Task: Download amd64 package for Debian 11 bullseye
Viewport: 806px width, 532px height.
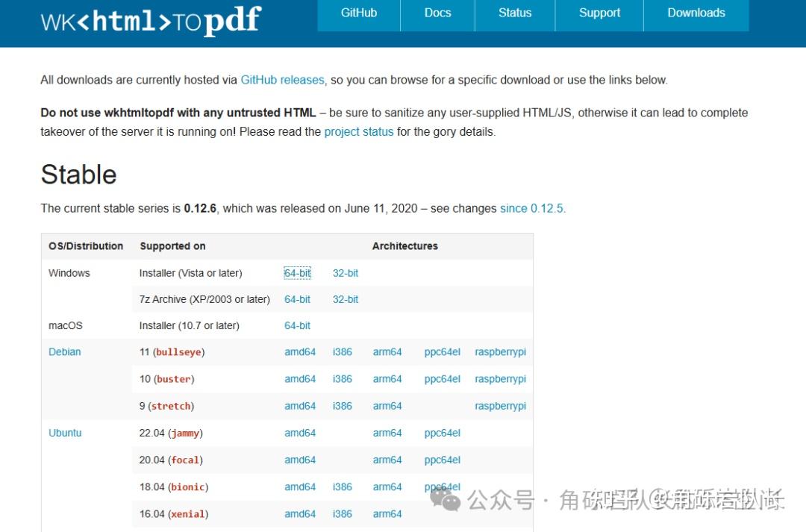Action: pos(300,351)
